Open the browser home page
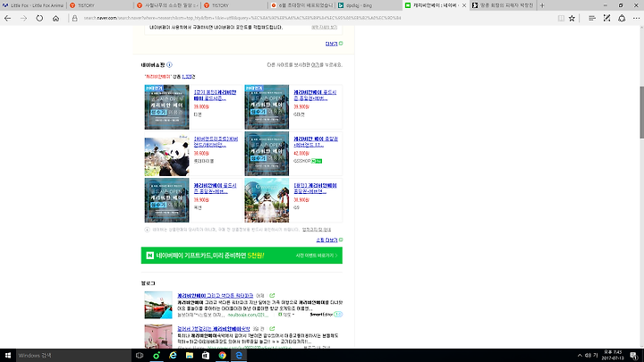Viewport: 644px width, 362px height. [55, 18]
